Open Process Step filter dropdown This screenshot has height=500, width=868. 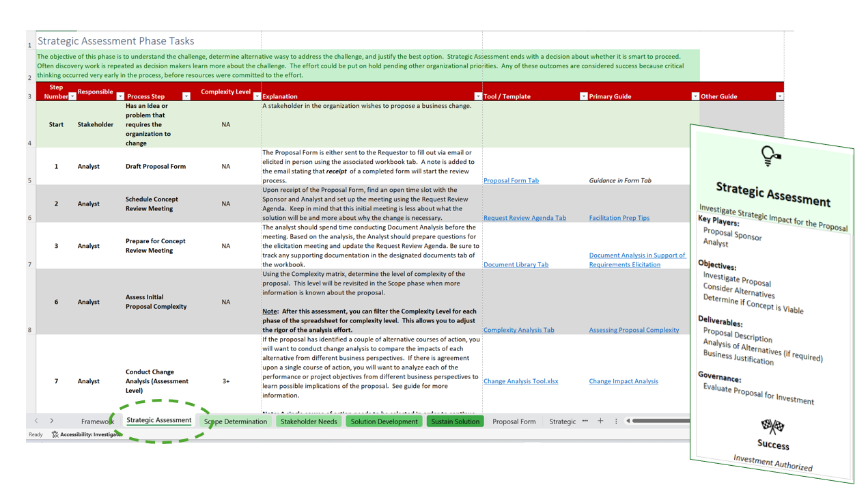coord(186,96)
